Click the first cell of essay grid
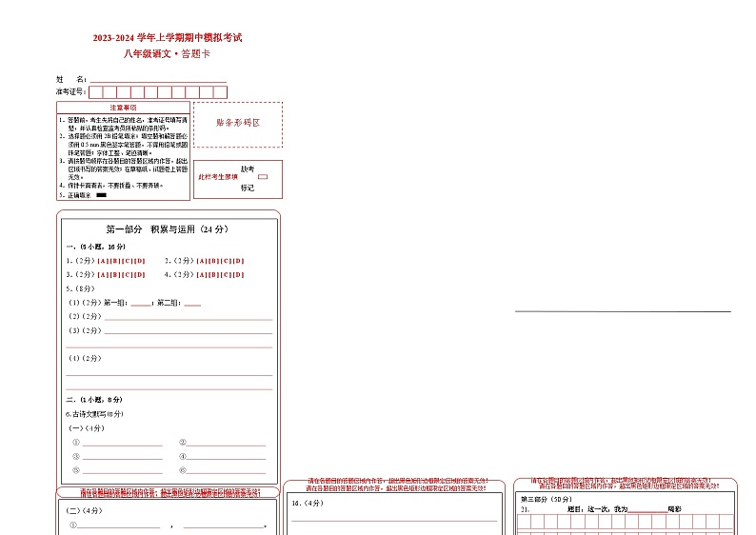 click(524, 522)
